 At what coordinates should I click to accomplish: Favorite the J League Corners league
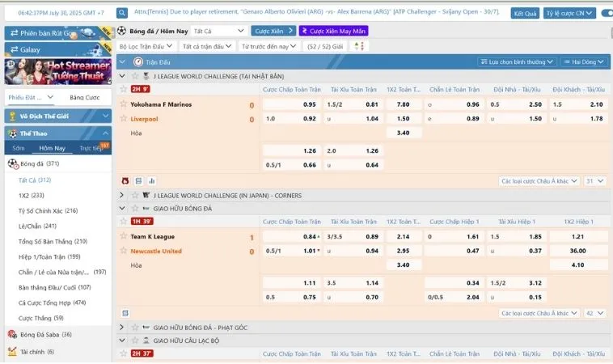click(x=135, y=195)
